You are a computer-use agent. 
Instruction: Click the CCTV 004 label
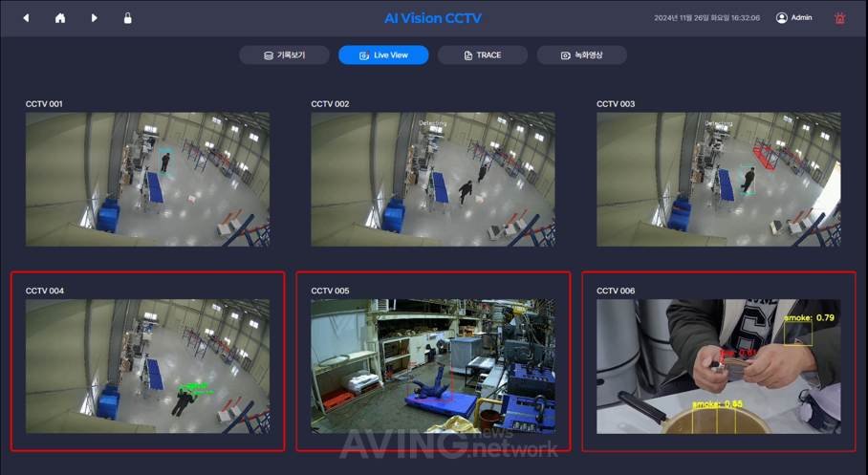coord(45,291)
